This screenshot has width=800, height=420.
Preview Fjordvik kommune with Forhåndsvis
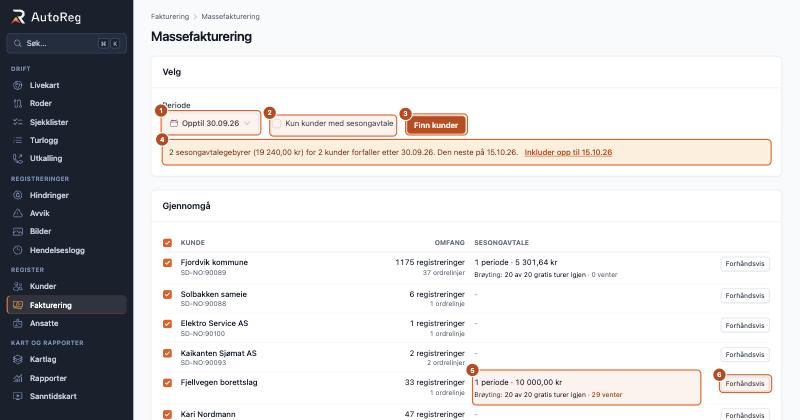pos(745,264)
